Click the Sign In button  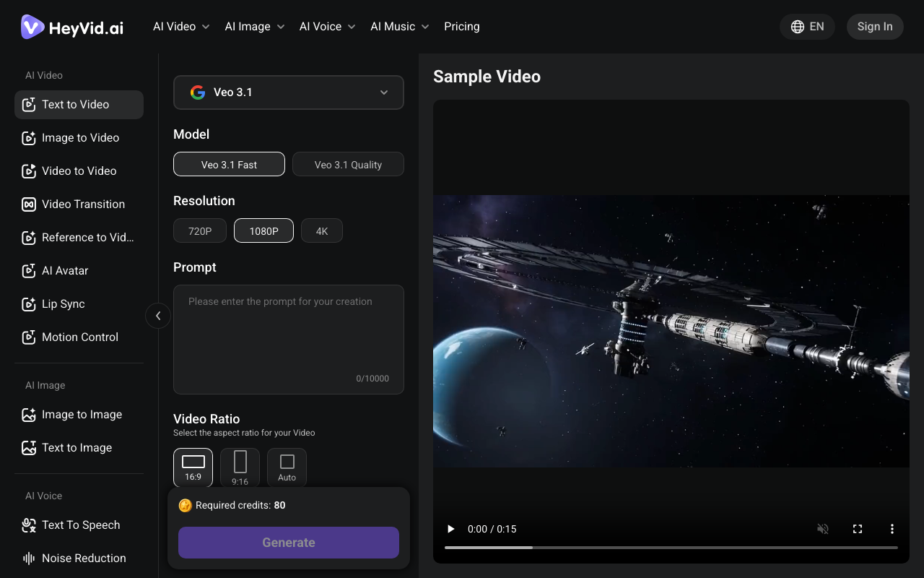click(x=875, y=27)
